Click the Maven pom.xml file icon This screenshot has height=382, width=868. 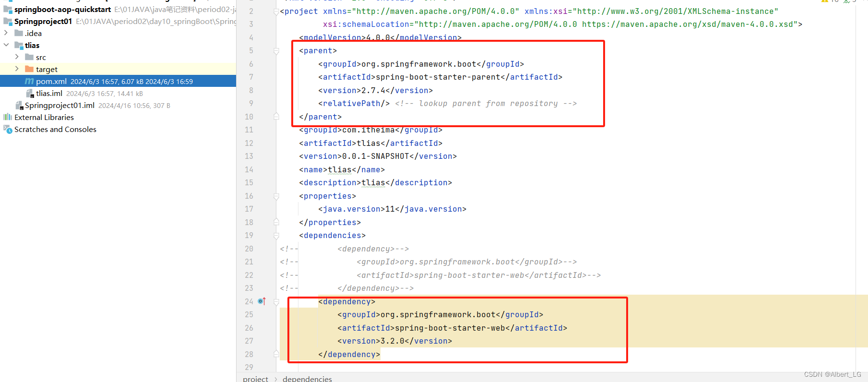pos(29,81)
